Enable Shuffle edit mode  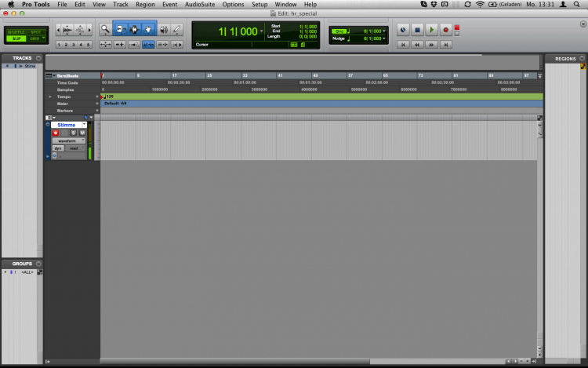(16, 32)
